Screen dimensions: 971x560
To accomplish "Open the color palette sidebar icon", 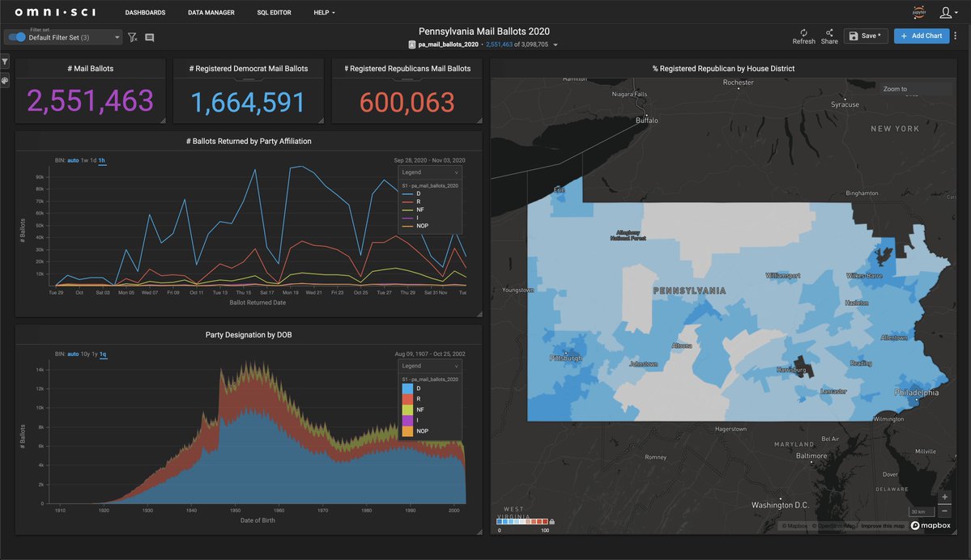I will pos(5,81).
